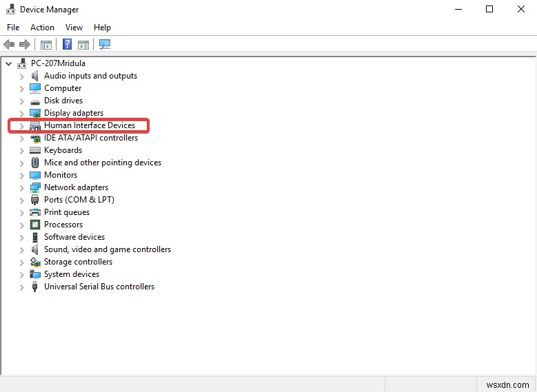Click the Print queues printer icon

pos(35,212)
